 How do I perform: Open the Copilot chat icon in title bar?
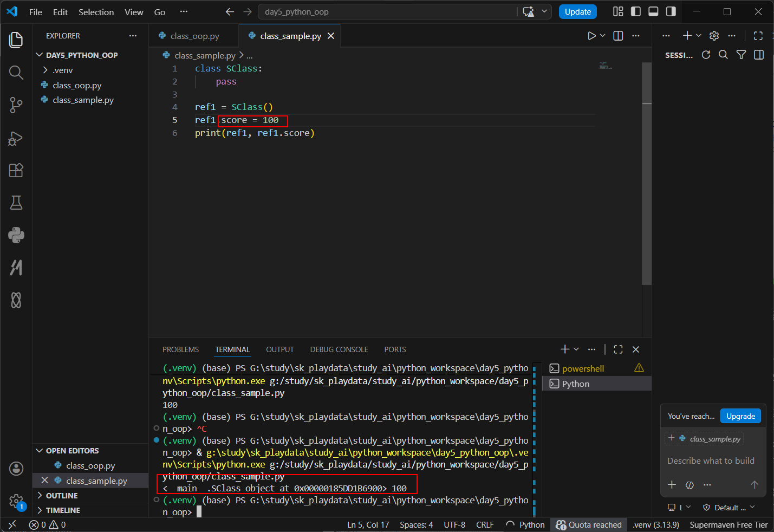(x=529, y=12)
